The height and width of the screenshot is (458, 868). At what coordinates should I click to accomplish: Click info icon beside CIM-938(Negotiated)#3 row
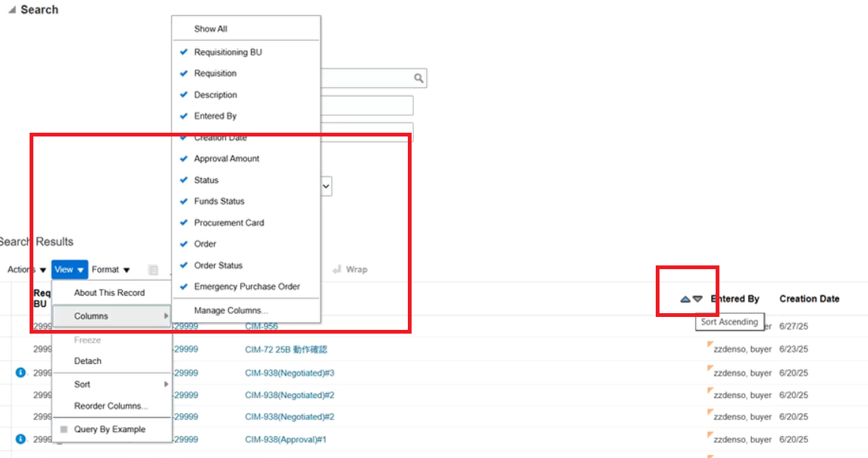coord(20,373)
